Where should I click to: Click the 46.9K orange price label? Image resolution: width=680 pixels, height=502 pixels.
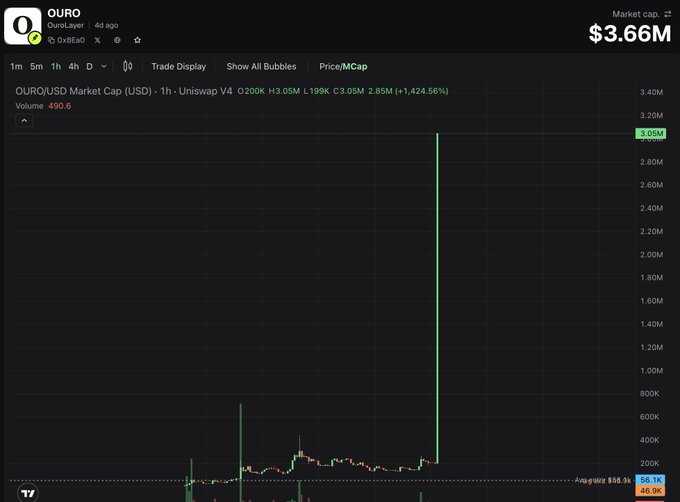[650, 491]
